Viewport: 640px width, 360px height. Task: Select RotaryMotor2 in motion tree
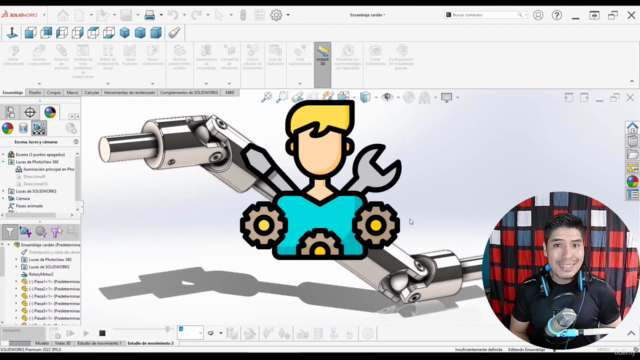[x=41, y=274]
